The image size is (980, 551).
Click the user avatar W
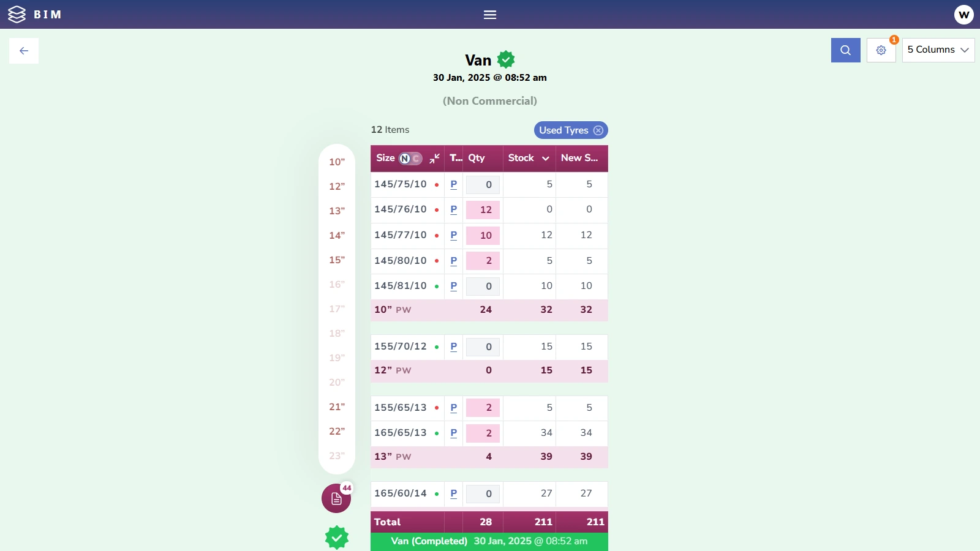[x=963, y=15]
